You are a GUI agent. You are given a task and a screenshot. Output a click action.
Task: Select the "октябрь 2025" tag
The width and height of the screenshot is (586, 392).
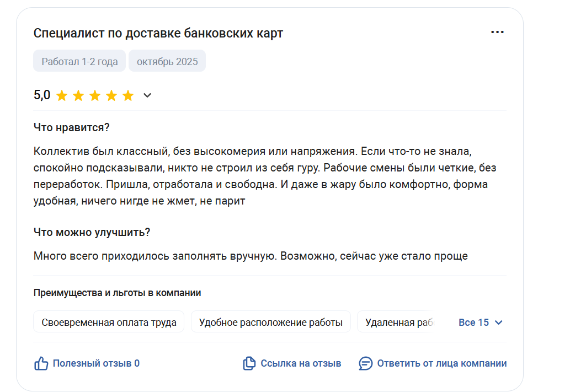[x=167, y=61]
